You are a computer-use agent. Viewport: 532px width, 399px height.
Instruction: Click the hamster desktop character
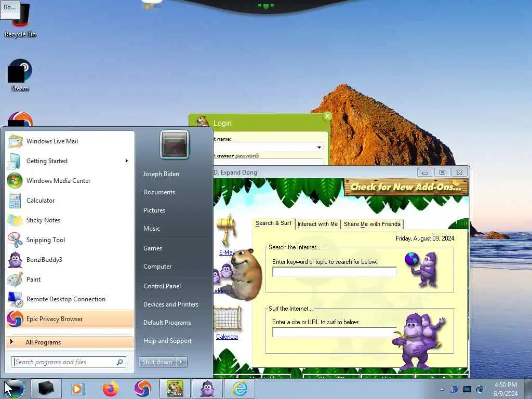[246, 274]
